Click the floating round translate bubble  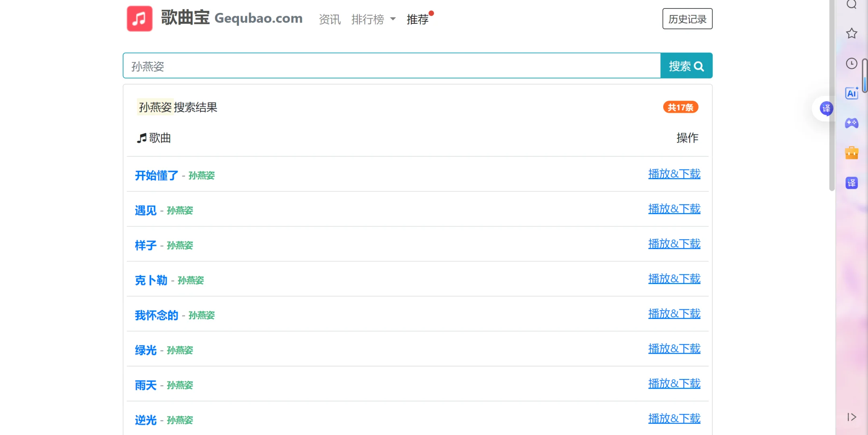(826, 108)
